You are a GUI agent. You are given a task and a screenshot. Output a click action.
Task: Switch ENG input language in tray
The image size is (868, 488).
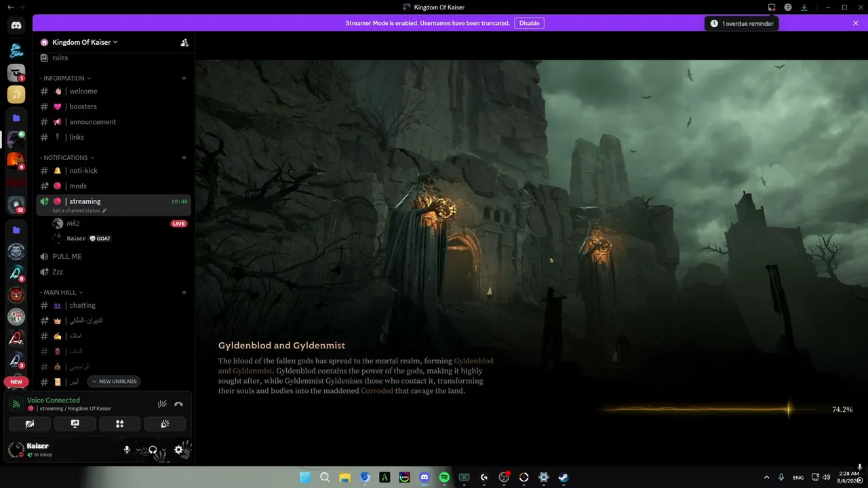(798, 477)
